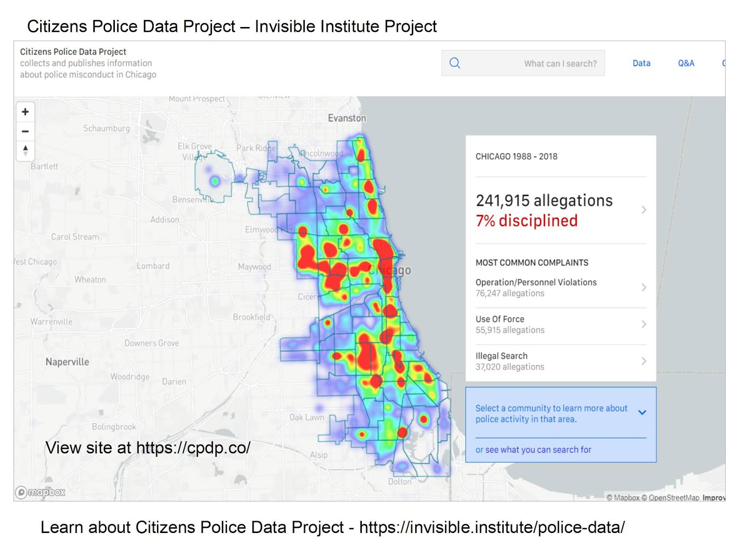
Task: Click '76,247 allegations' count
Action: click(510, 294)
